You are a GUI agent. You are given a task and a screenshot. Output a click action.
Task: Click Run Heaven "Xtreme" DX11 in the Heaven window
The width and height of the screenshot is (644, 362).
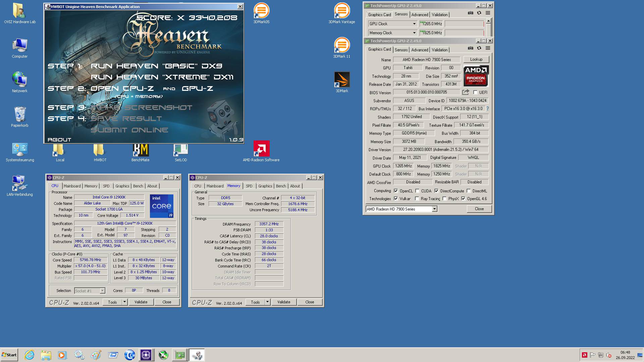click(x=162, y=77)
